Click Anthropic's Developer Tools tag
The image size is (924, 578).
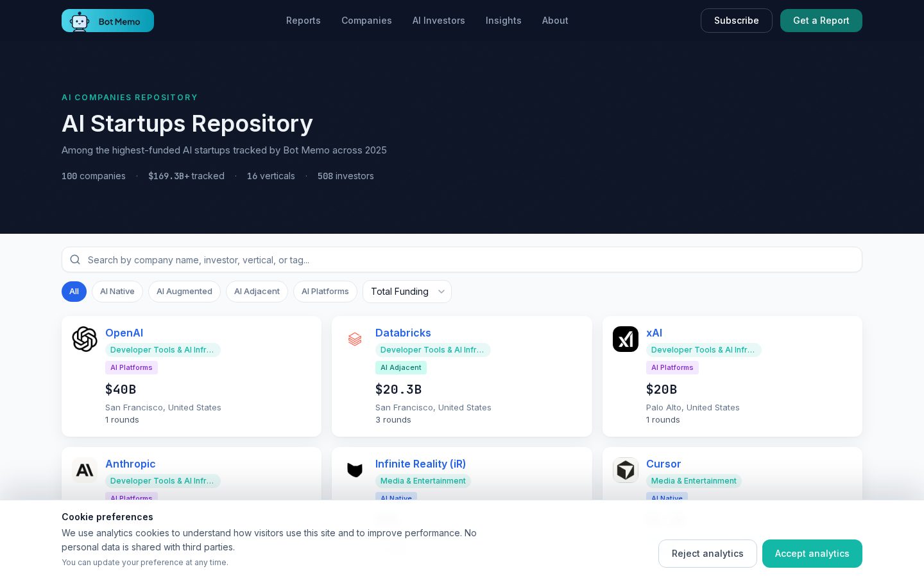tap(163, 481)
